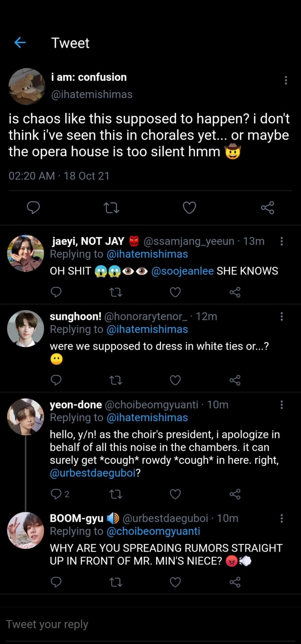Open the @urbestdaeguboi mention link
Image resolution: width=301 pixels, height=644 pixels.
[x=93, y=473]
